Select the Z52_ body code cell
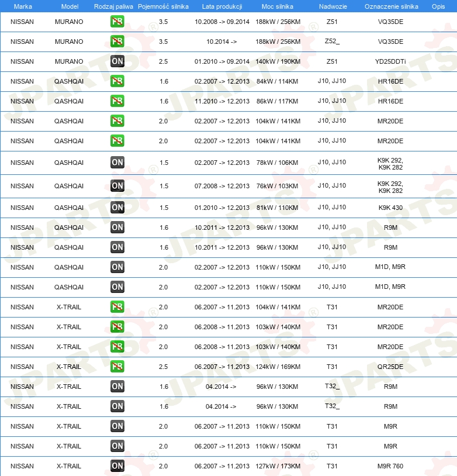457x476 pixels. click(x=332, y=42)
